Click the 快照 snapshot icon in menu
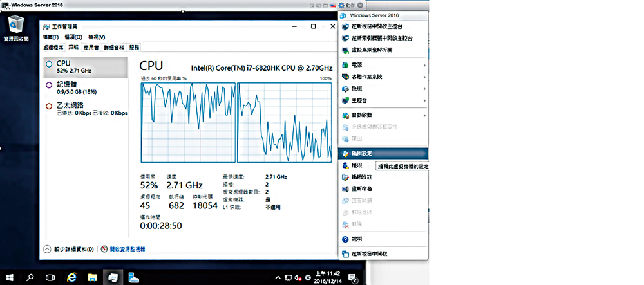Viewport: 644px width, 285px height. (x=345, y=89)
